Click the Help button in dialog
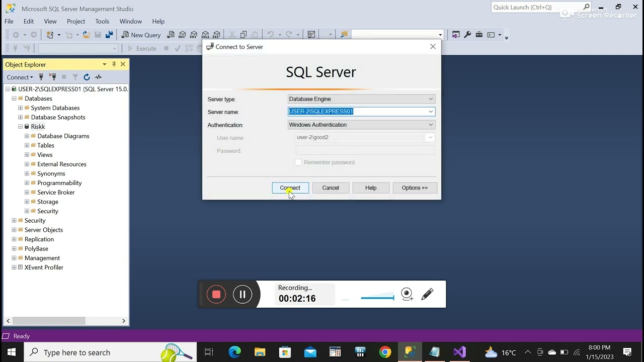 tap(371, 188)
